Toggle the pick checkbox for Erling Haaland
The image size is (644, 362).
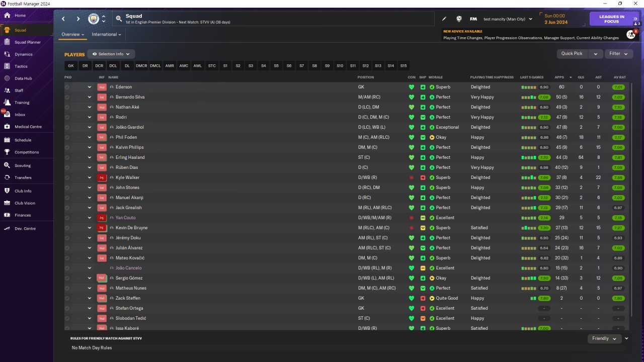pos(67,157)
